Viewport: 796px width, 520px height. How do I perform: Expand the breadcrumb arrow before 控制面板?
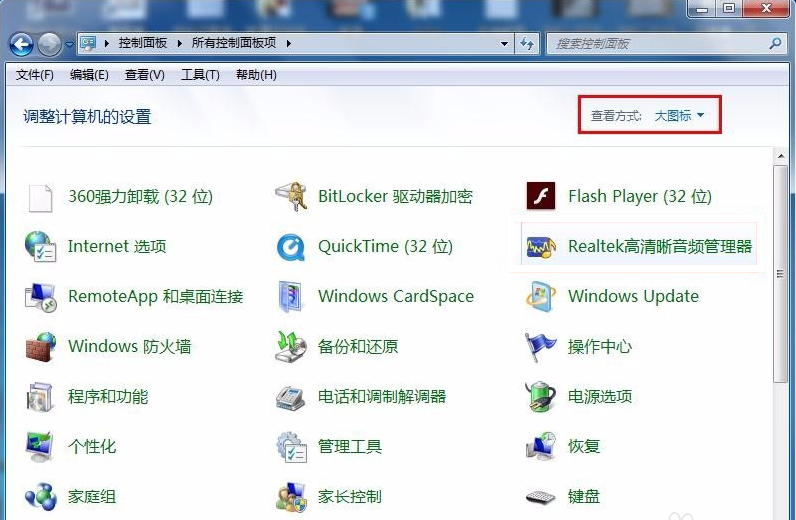click(x=107, y=44)
